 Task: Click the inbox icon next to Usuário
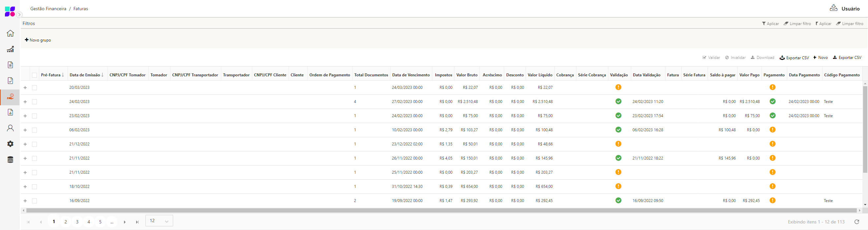tap(833, 8)
